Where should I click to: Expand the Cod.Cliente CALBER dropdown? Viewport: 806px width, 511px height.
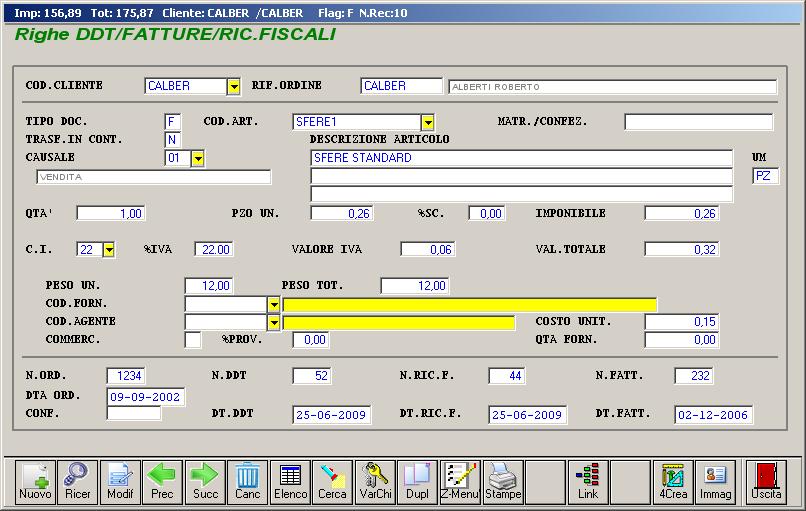click(234, 87)
